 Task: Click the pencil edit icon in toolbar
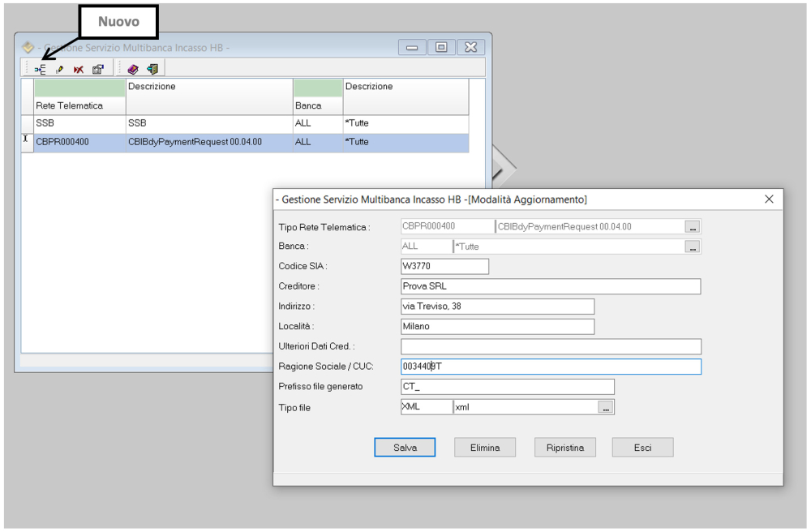coord(60,70)
